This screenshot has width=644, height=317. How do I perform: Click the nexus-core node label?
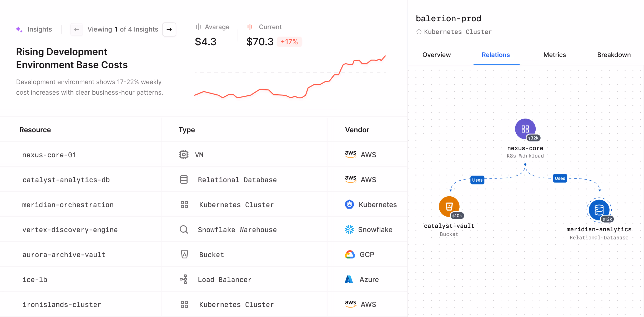525,148
